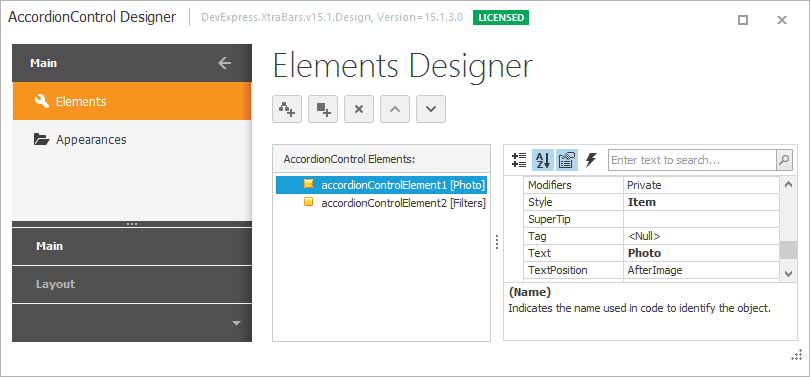Image resolution: width=810 pixels, height=377 pixels.
Task: Move element up with up arrow button
Action: point(395,109)
